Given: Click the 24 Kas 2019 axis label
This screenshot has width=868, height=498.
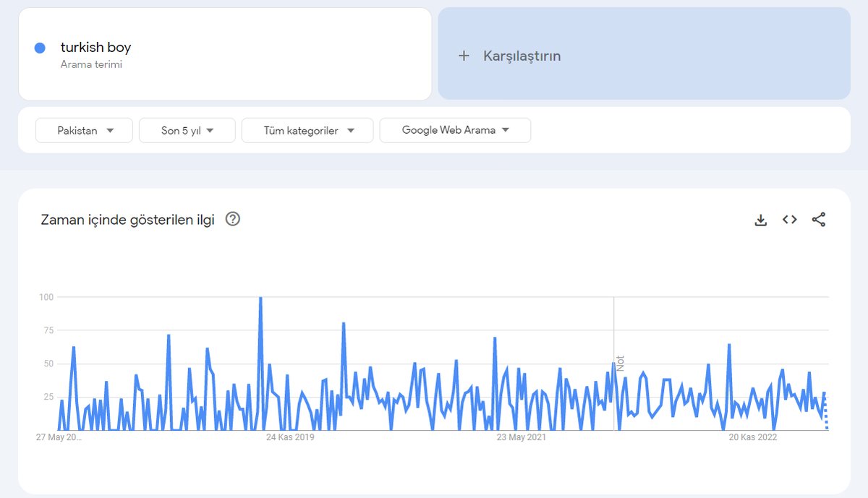Looking at the screenshot, I should tap(289, 437).
